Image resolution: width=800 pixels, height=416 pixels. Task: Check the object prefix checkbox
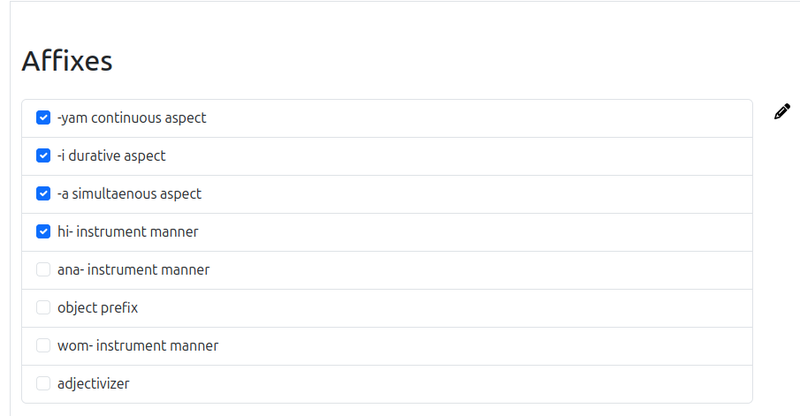click(x=43, y=308)
